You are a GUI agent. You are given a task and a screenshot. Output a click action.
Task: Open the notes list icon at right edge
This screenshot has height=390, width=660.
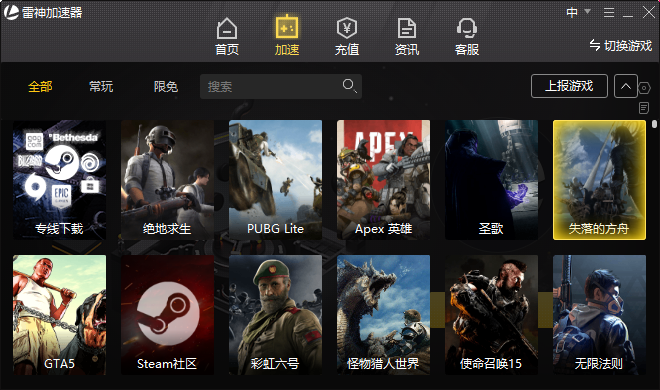coord(644,108)
